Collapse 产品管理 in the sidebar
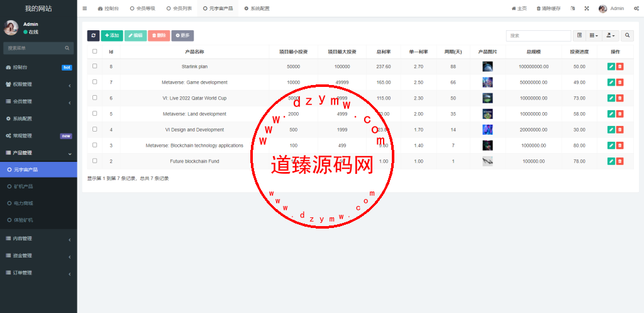This screenshot has width=644, height=313. coord(38,152)
